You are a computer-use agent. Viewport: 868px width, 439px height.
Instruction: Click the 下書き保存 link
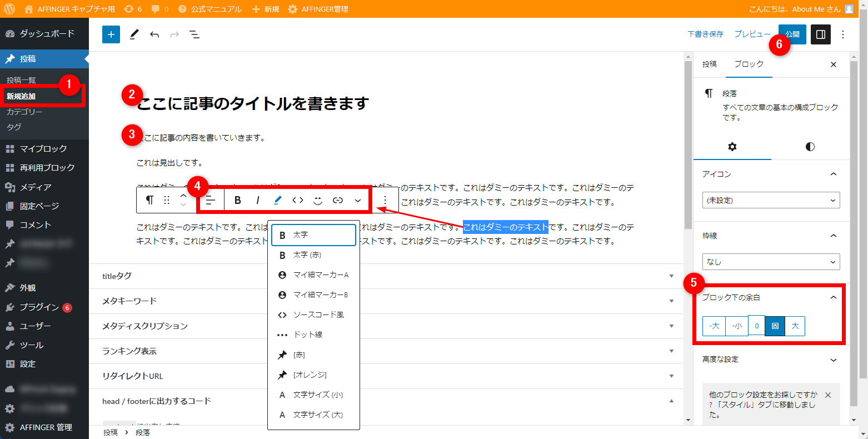706,34
